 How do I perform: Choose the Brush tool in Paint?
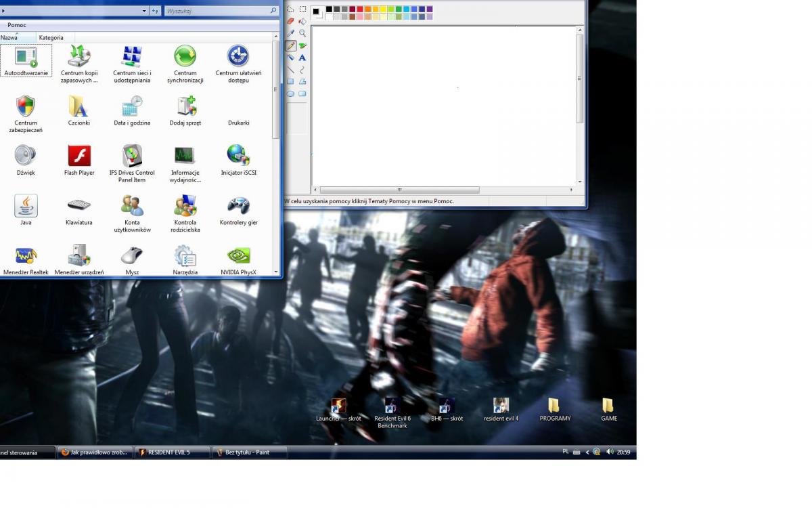tap(302, 45)
